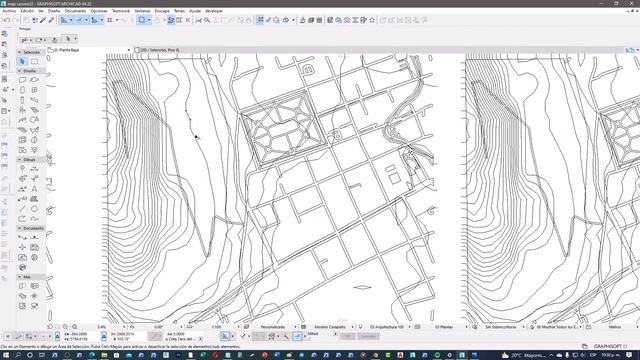
Task: Click 00 Mostrar Todos los E... filter
Action: point(557,327)
